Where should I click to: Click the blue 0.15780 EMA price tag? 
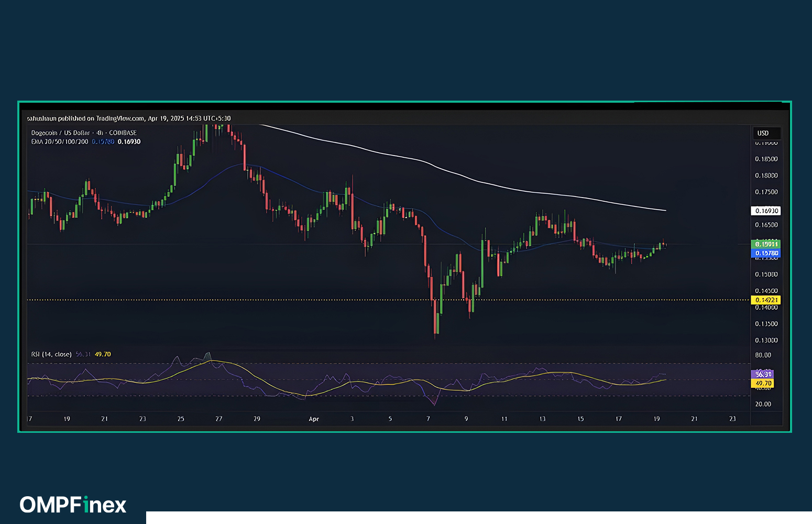(x=765, y=253)
